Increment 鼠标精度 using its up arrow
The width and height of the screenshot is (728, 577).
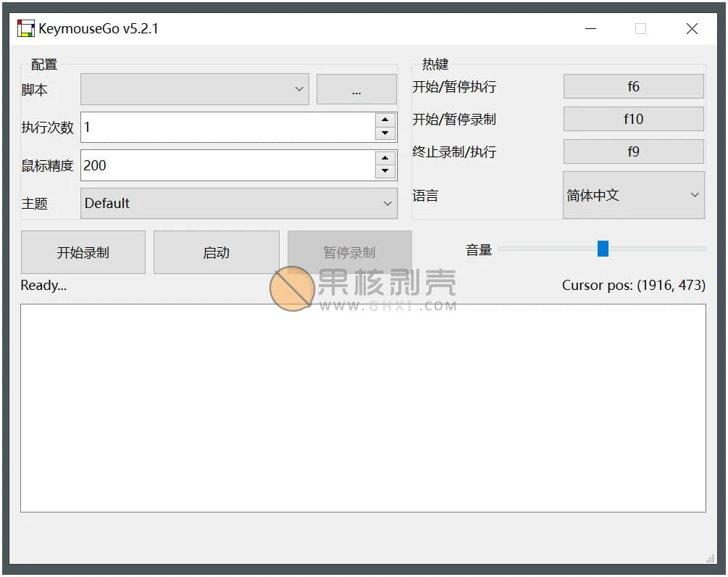pyautogui.click(x=385, y=159)
